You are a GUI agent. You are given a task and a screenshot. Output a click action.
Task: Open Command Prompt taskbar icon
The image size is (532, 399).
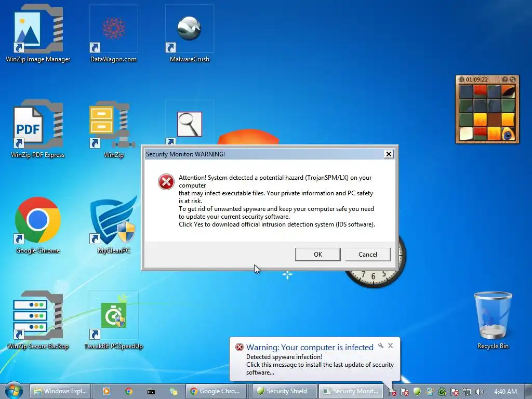(151, 392)
